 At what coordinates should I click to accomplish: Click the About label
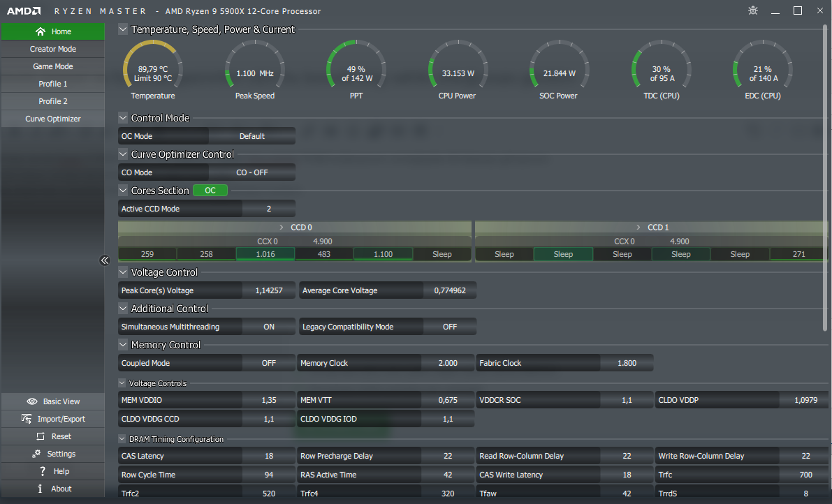click(x=61, y=489)
